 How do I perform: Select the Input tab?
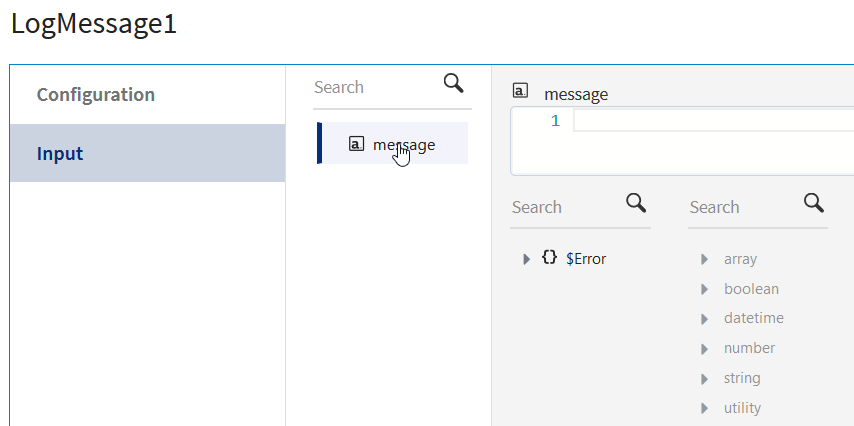point(60,154)
